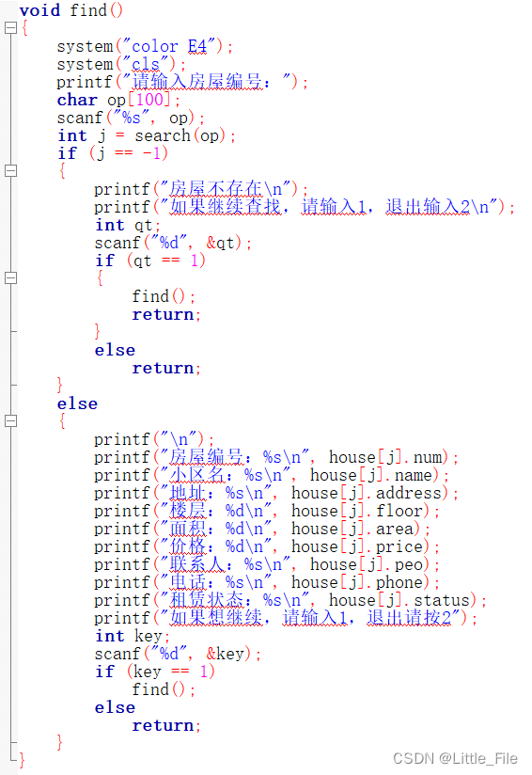Click the system("cls") line
The width and height of the screenshot is (532, 775).
(x=121, y=64)
